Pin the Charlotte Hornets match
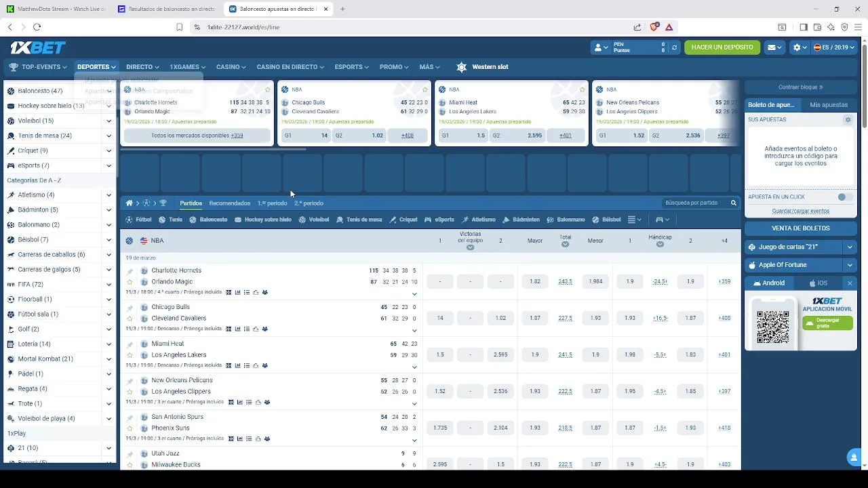The width and height of the screenshot is (868, 488). pyautogui.click(x=130, y=271)
